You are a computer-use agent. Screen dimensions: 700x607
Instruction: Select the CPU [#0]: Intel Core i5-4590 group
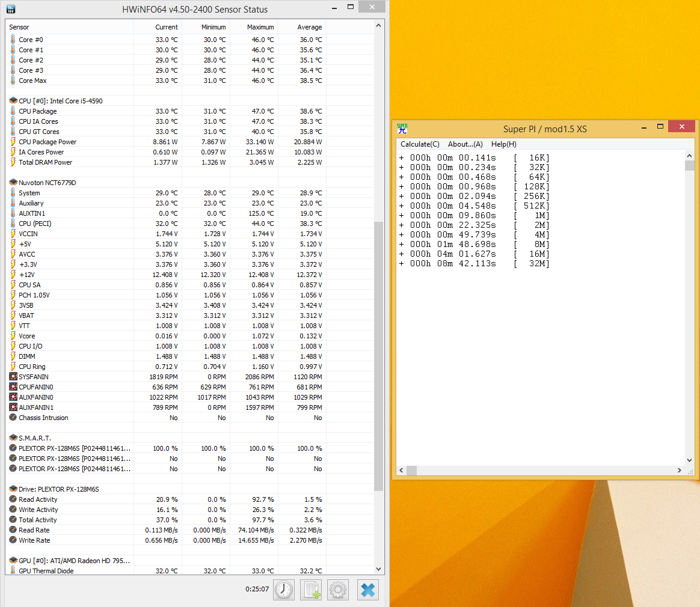[60, 101]
